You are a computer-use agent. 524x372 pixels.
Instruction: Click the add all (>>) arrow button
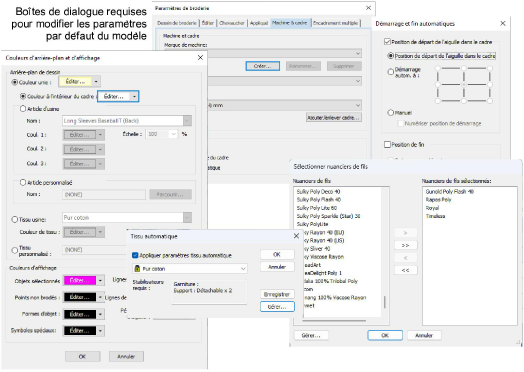pos(406,245)
